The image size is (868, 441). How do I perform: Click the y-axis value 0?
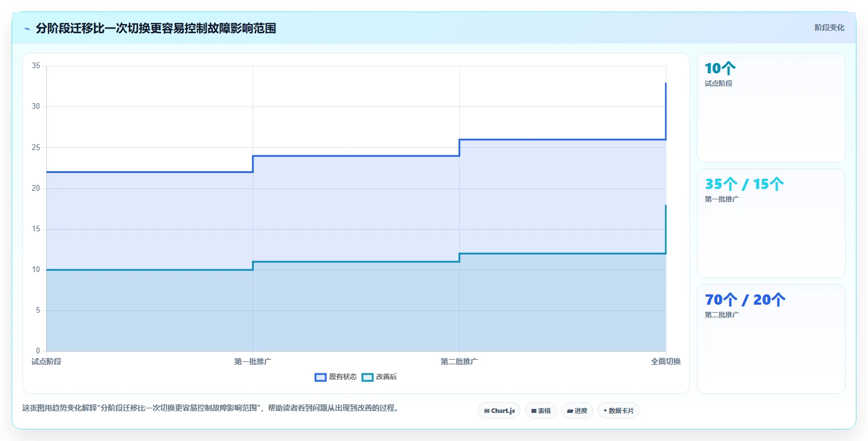(x=37, y=351)
